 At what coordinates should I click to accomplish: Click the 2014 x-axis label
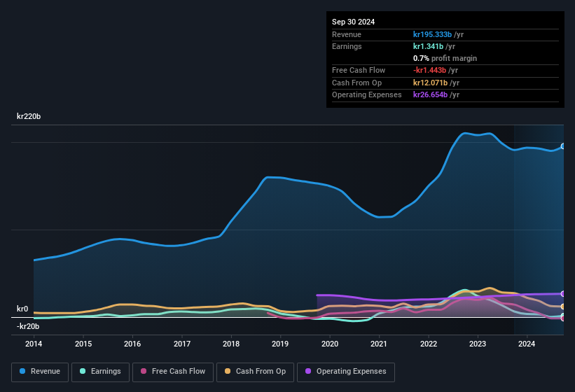pos(34,344)
